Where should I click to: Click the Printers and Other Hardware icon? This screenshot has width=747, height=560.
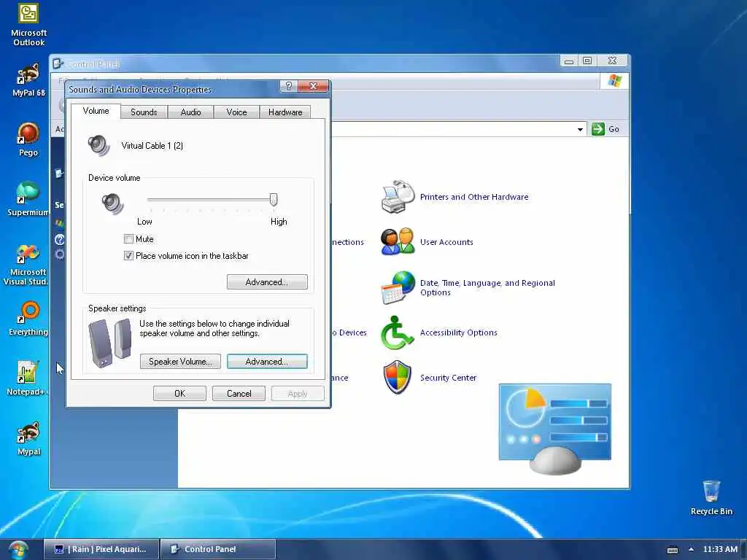pyautogui.click(x=398, y=197)
